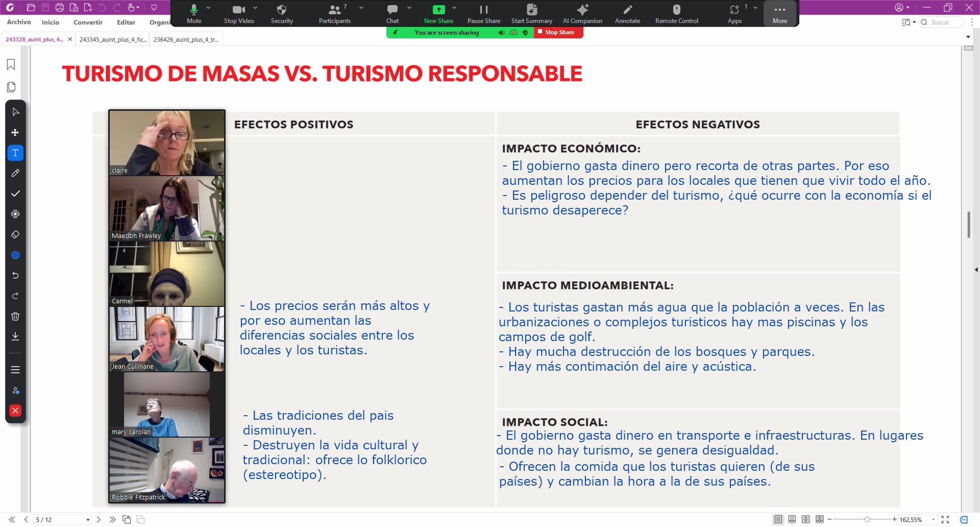This screenshot has height=527, width=980.
Task: Stop the Zoom video camera
Action: (x=239, y=14)
